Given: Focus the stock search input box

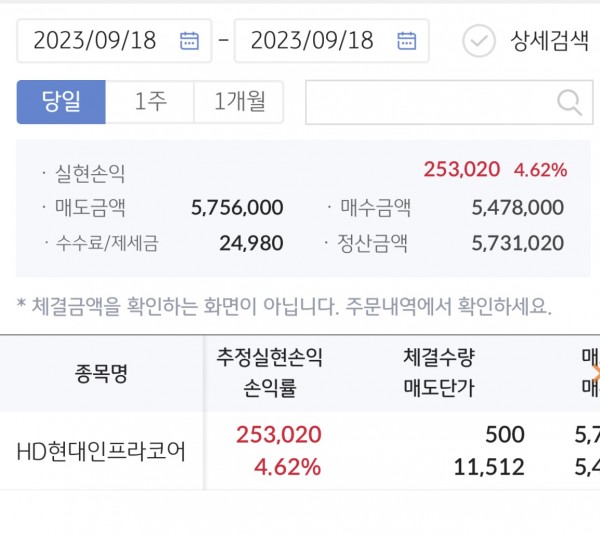Looking at the screenshot, I should [x=430, y=102].
